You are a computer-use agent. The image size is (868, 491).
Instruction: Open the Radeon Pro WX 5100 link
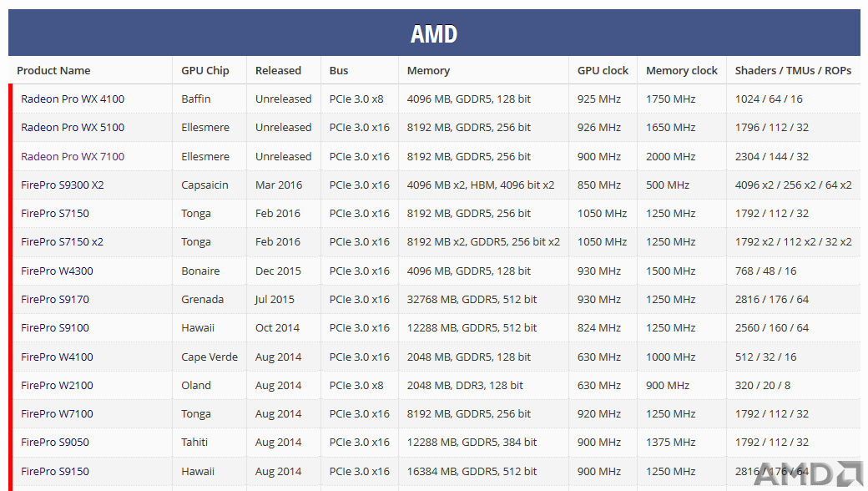(73, 127)
